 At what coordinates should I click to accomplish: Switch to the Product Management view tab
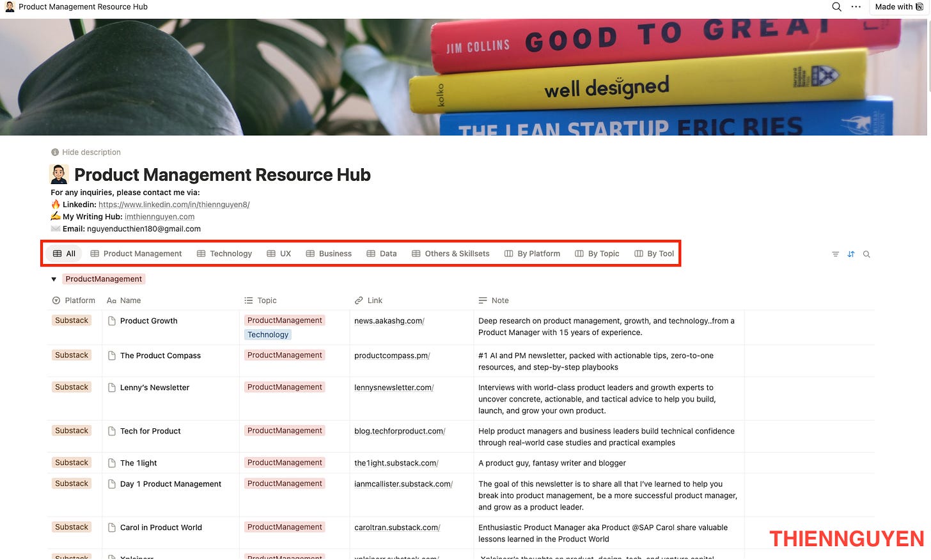coord(136,254)
